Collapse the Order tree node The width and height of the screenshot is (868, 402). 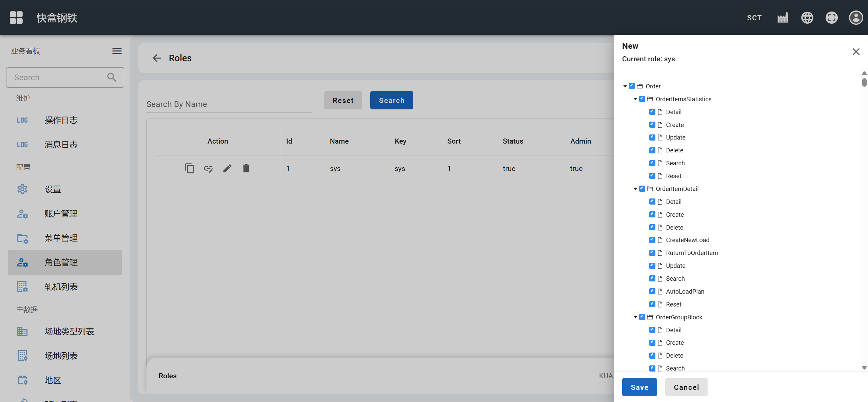point(625,86)
